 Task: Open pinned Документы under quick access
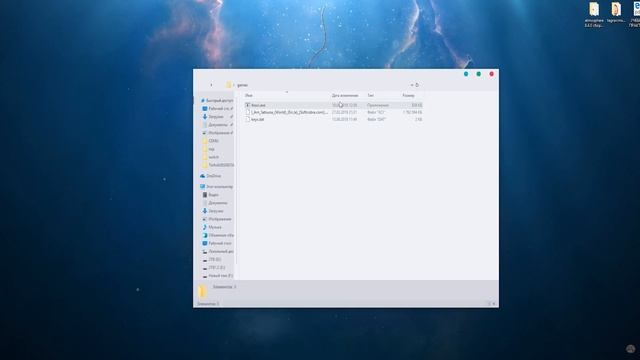218,124
